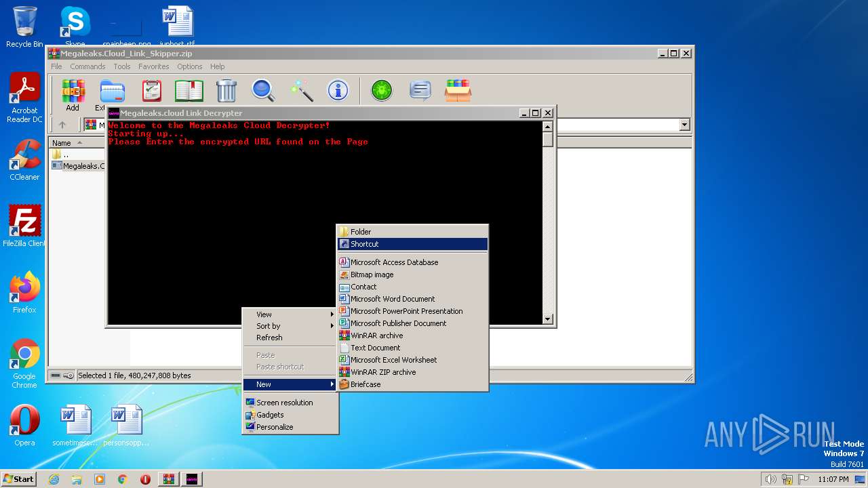The height and width of the screenshot is (488, 868).
Task: Click the Chrome icon in taskbar
Action: tap(123, 479)
